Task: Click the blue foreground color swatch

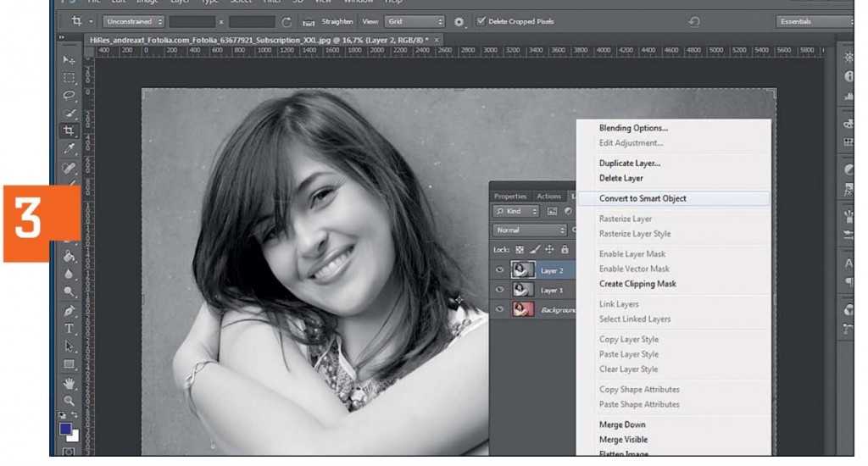Action: point(66,429)
